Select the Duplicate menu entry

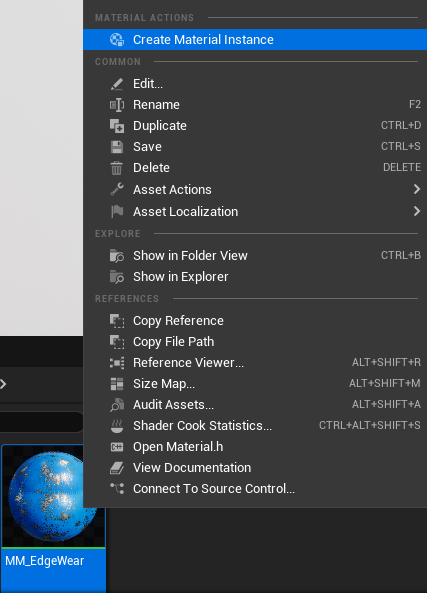click(x=255, y=126)
